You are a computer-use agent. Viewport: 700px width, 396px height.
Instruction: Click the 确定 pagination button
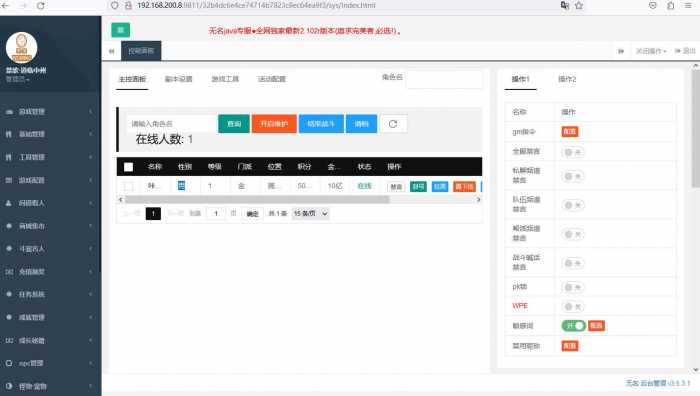(252, 214)
